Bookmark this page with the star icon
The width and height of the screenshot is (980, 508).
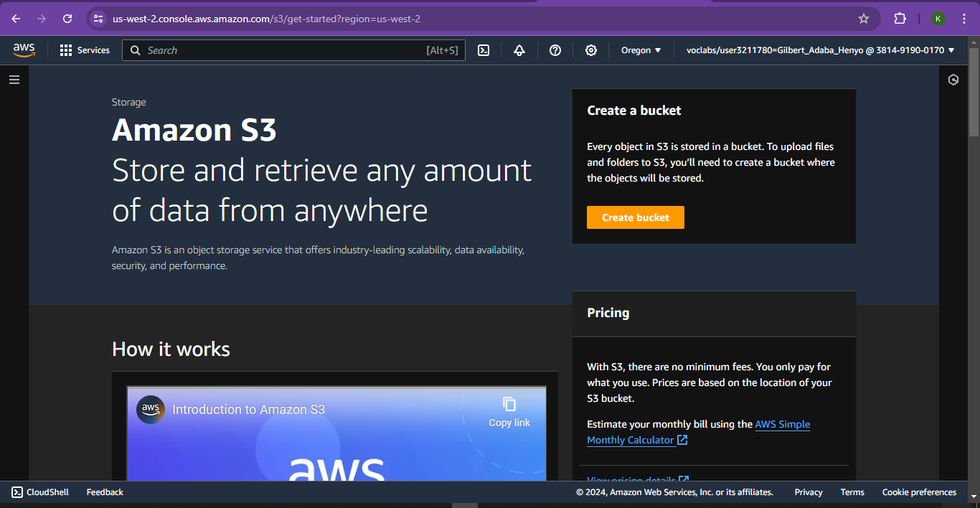(864, 19)
